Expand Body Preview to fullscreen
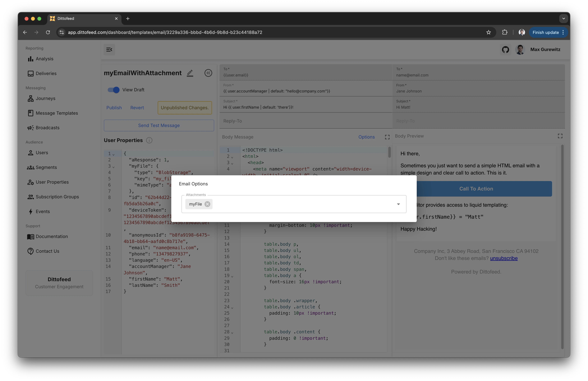This screenshot has width=588, height=381. [x=560, y=136]
